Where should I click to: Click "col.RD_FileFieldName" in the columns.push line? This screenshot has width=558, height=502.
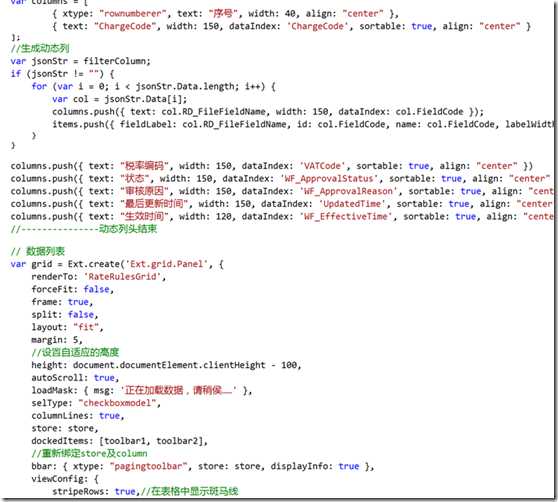click(213, 112)
